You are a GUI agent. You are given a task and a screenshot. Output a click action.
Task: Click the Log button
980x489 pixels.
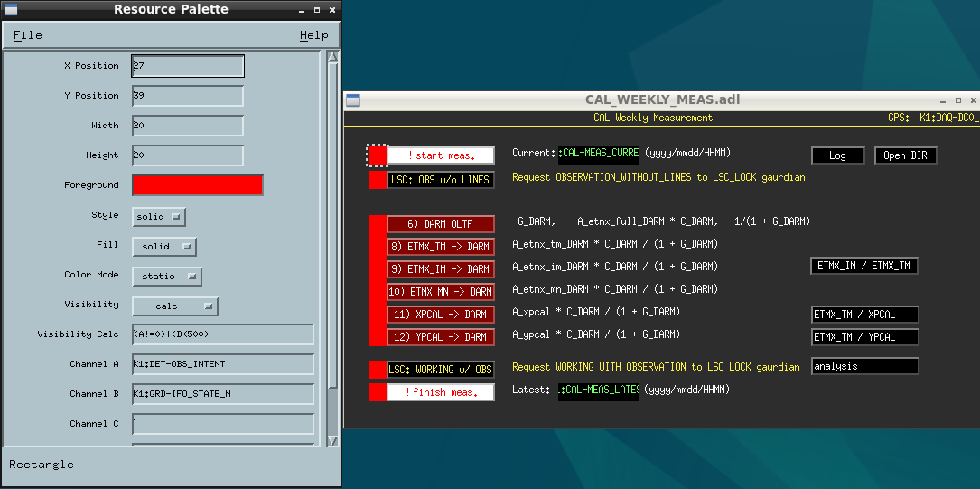tap(838, 155)
